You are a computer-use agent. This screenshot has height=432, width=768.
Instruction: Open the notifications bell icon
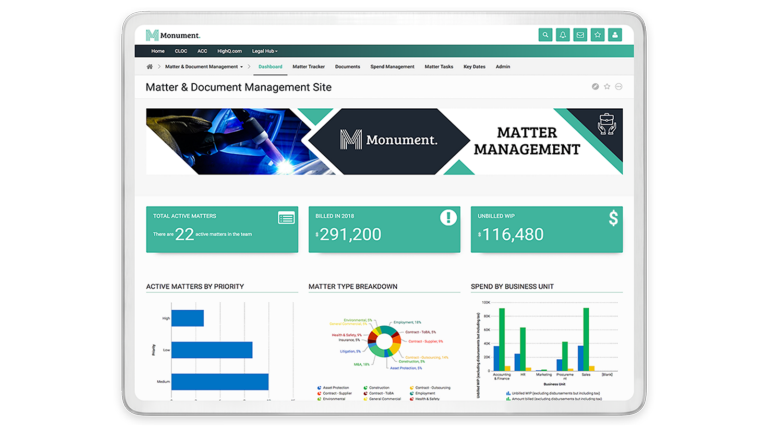563,35
